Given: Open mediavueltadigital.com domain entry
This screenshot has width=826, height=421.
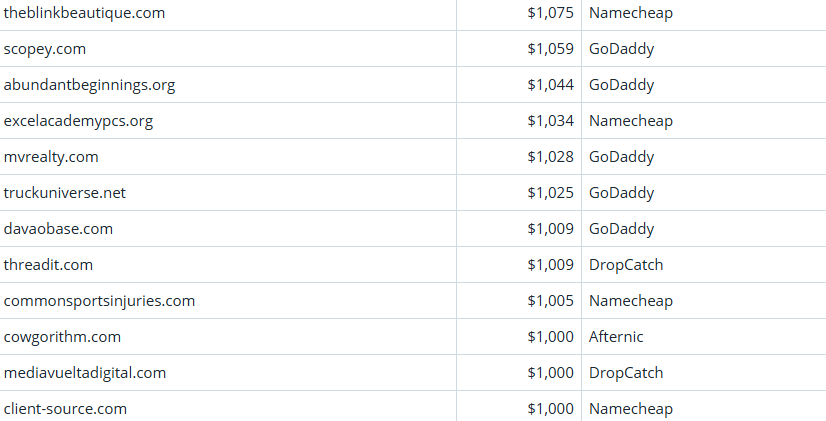Looking at the screenshot, I should tap(85, 373).
